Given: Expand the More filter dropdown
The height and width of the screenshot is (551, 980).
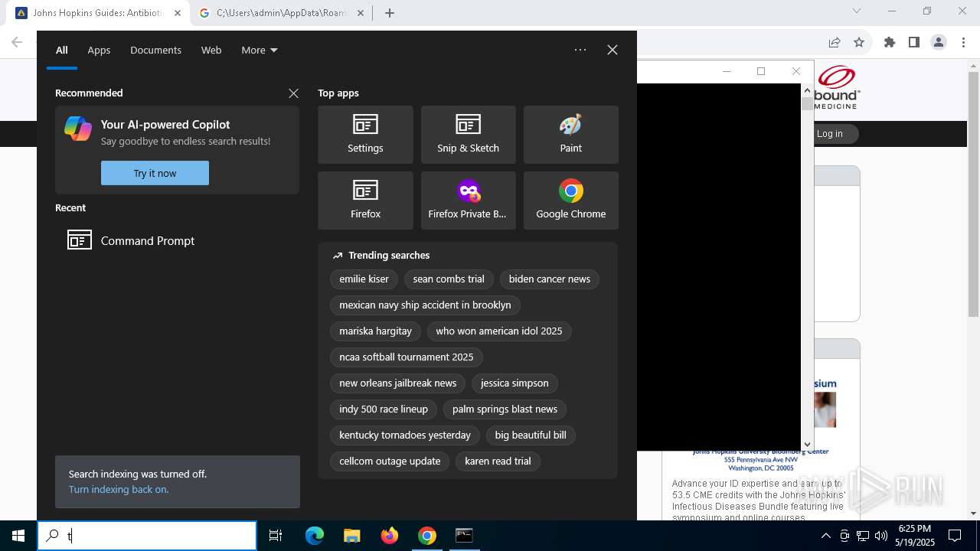Looking at the screenshot, I should click(x=260, y=50).
